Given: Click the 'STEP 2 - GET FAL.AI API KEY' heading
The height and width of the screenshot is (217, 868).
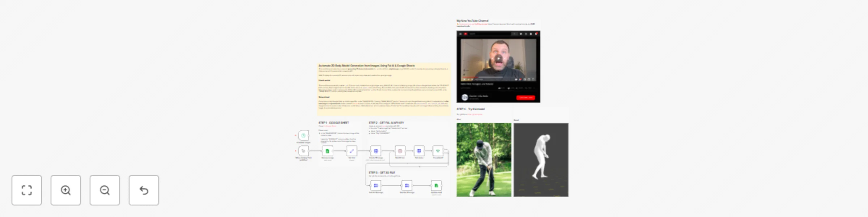Looking at the screenshot, I should tap(386, 123).
